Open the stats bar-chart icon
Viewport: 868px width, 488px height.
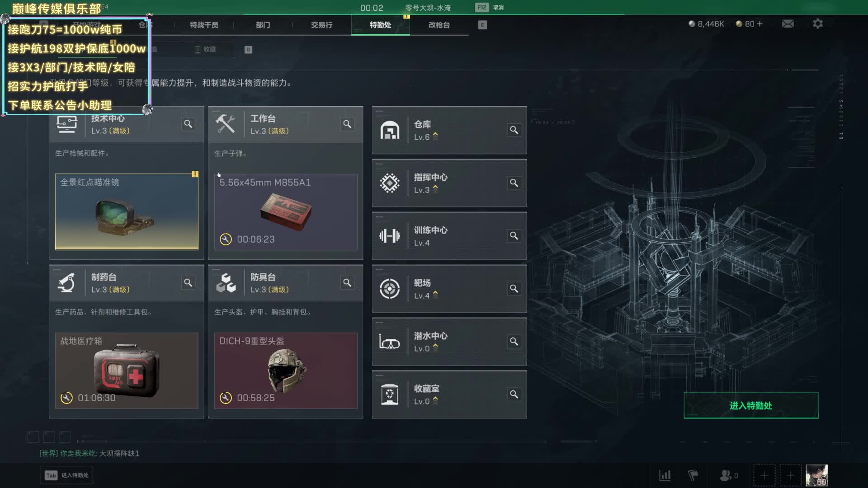pyautogui.click(x=665, y=475)
